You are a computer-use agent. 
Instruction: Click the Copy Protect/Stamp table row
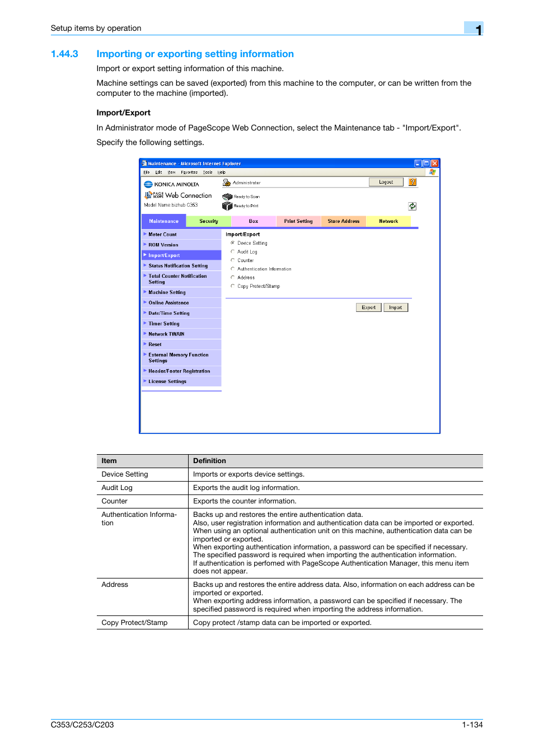(x=289, y=623)
